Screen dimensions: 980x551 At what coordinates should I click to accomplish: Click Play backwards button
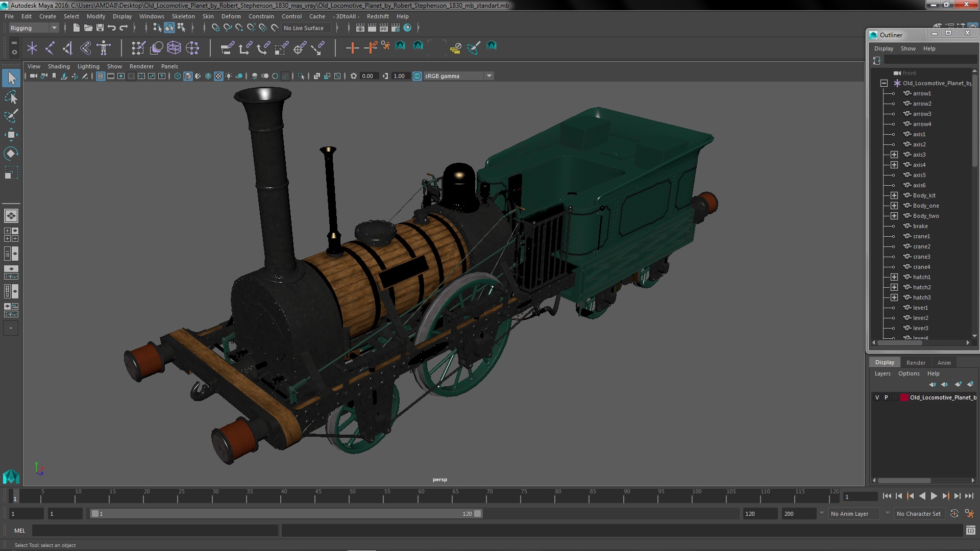coord(922,496)
